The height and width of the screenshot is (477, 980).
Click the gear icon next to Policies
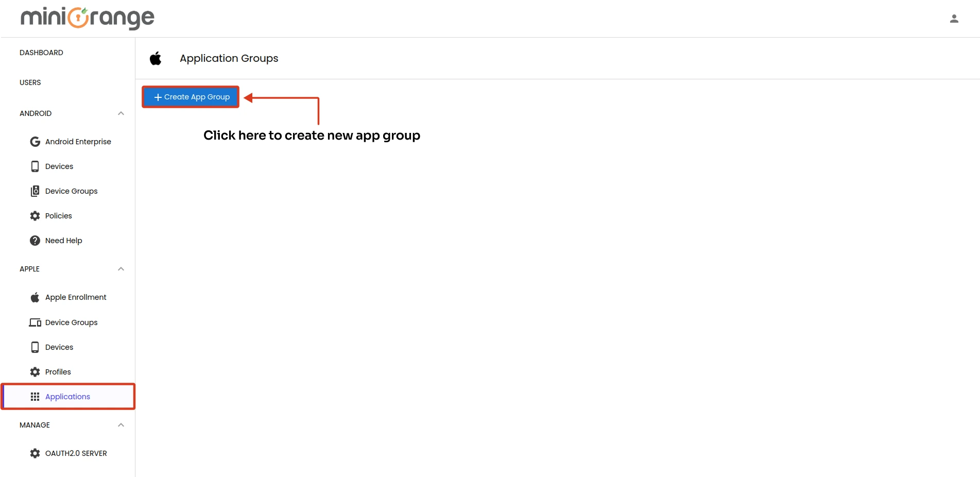click(x=35, y=215)
